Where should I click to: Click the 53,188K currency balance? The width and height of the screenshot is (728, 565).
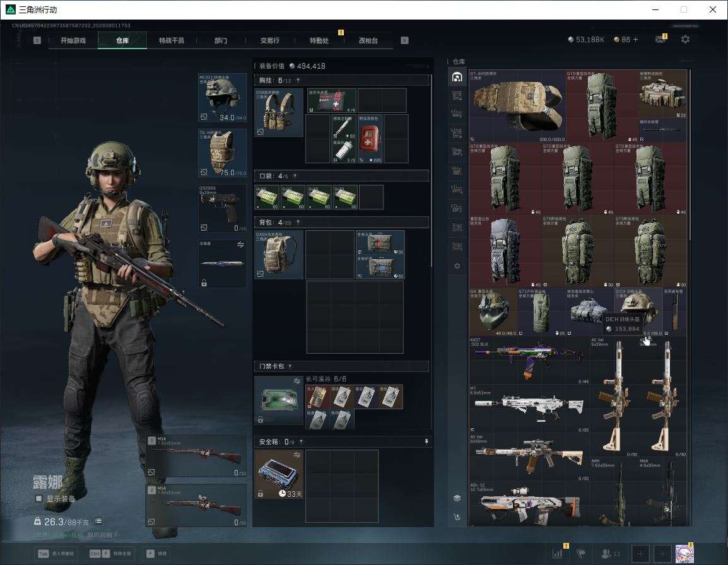click(586, 40)
